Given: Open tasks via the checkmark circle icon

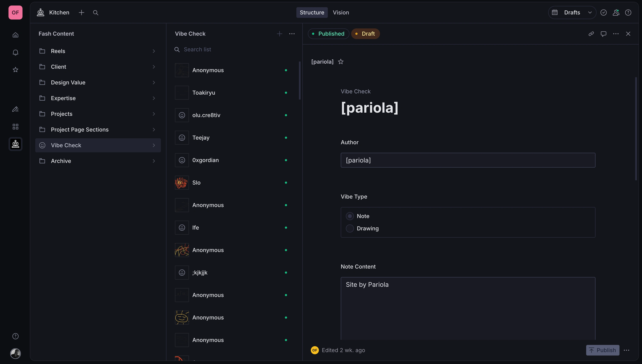Looking at the screenshot, I should 604,12.
